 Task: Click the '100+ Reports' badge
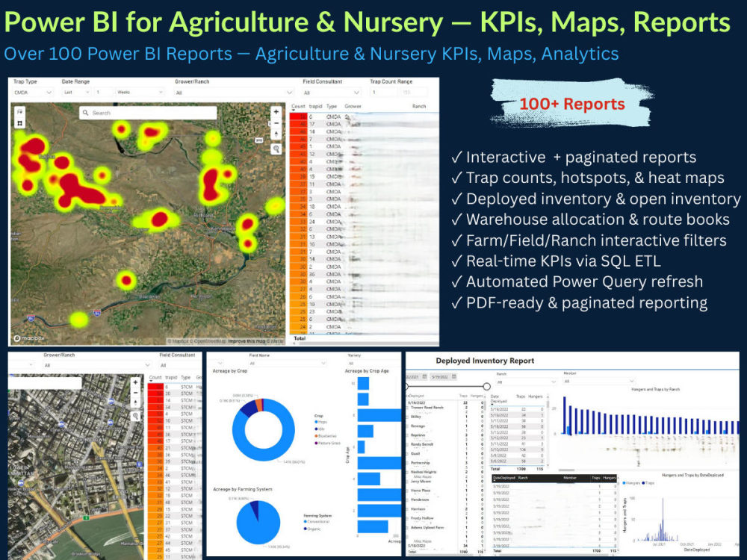[571, 104]
